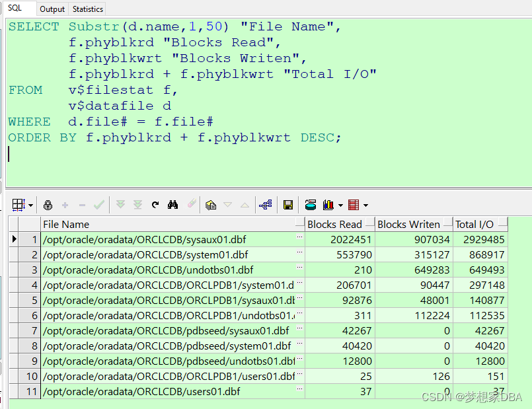Open the ellipsis button on row 11 users01.dbf
Screen dimensions: 532x409
pyautogui.click(x=299, y=389)
